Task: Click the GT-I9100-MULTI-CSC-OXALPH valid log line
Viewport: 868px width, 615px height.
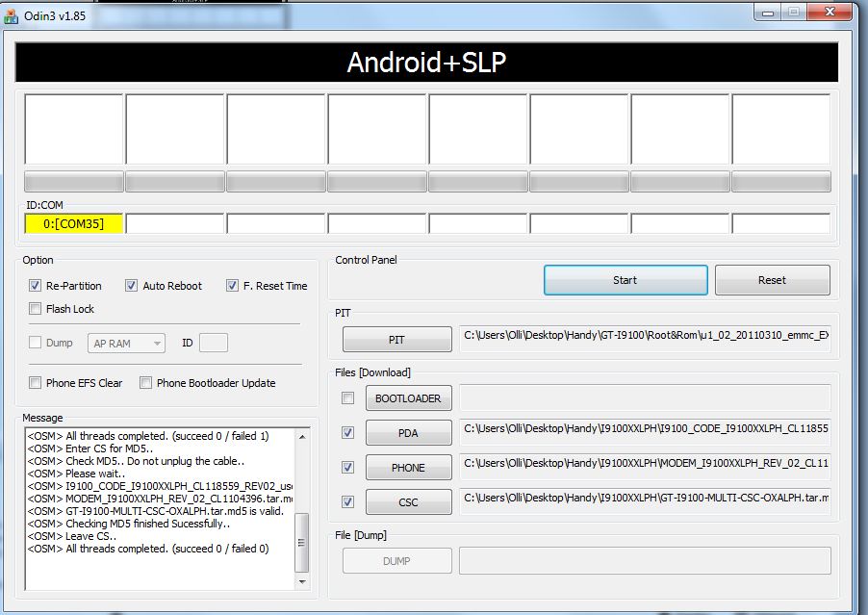Action: (x=156, y=511)
